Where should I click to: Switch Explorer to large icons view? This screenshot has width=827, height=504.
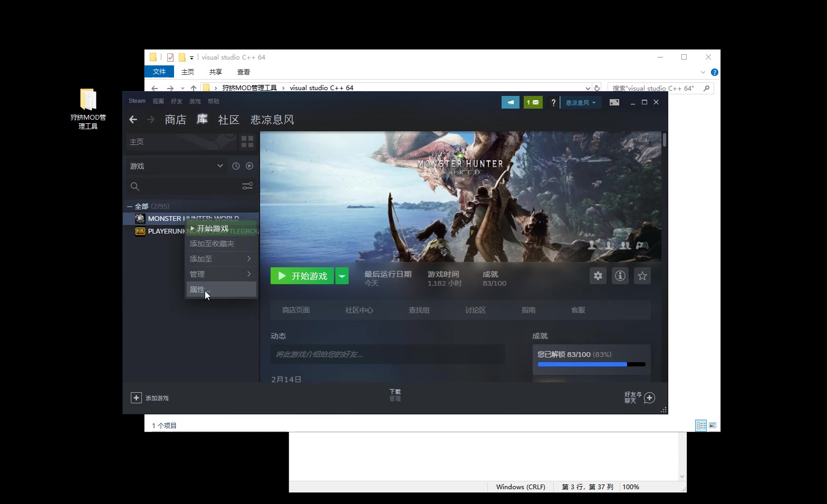tap(713, 425)
